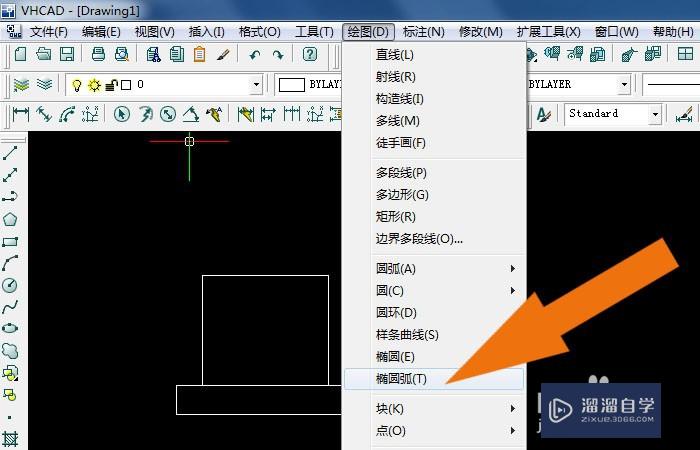
Task: Open the BYLAYER linetype dropdown
Action: pos(624,84)
